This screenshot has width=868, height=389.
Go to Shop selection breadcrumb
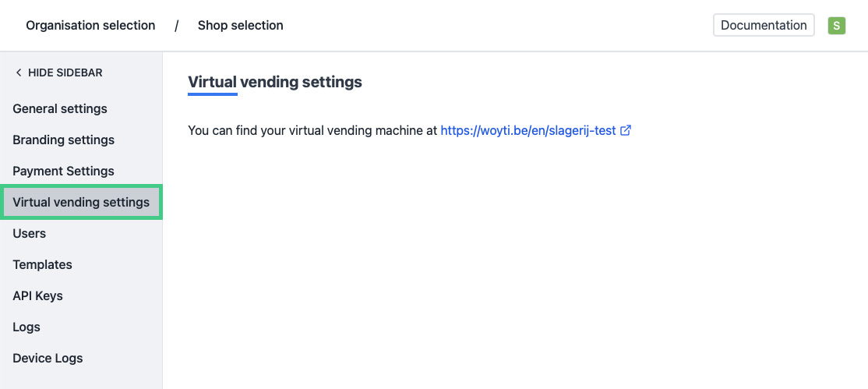click(240, 26)
